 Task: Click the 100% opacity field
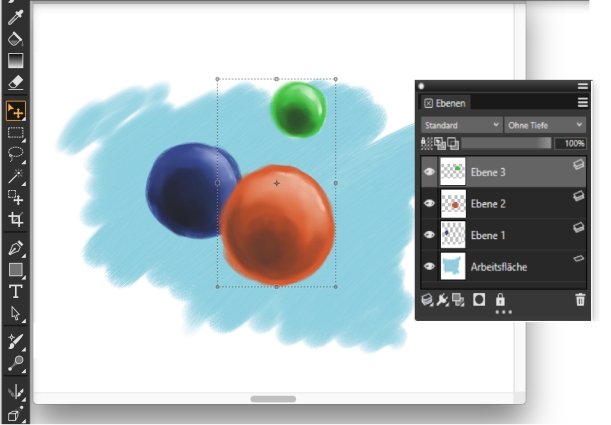tap(570, 143)
